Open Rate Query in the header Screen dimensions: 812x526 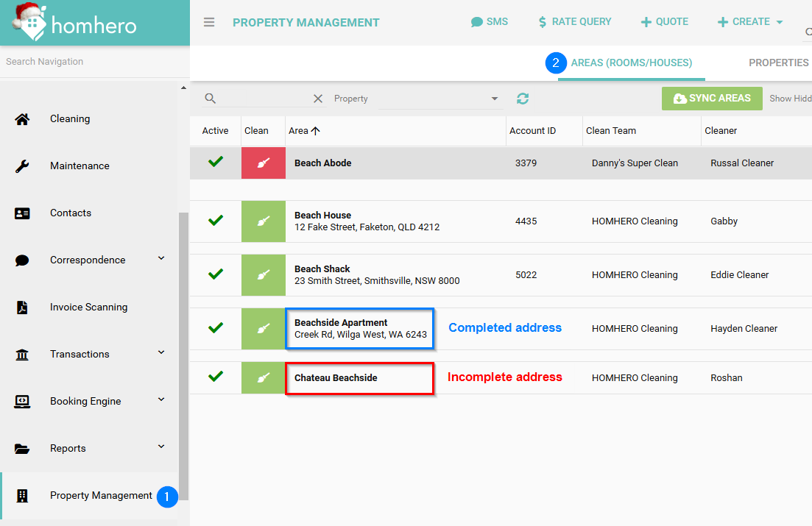point(575,22)
